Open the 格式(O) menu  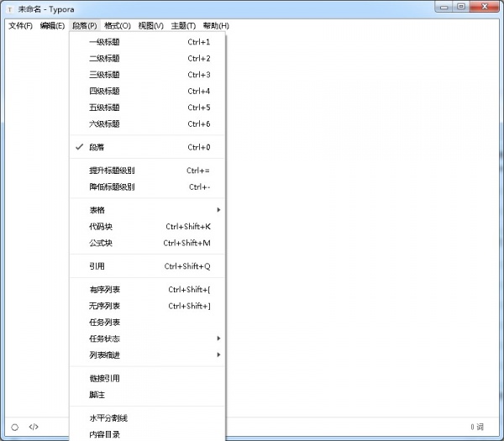tap(118, 26)
